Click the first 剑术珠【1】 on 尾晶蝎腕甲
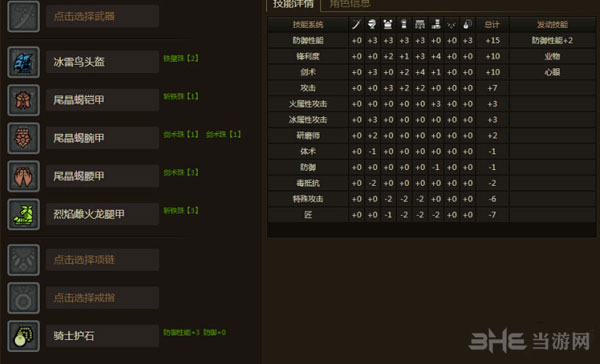 pyautogui.click(x=181, y=134)
